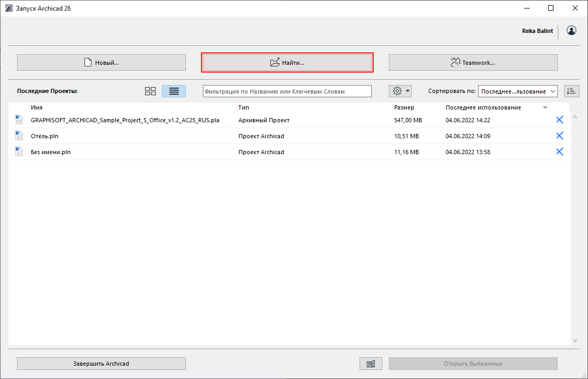588x379 pixels.
Task: Switch to thumbnail grid view
Action: (150, 91)
